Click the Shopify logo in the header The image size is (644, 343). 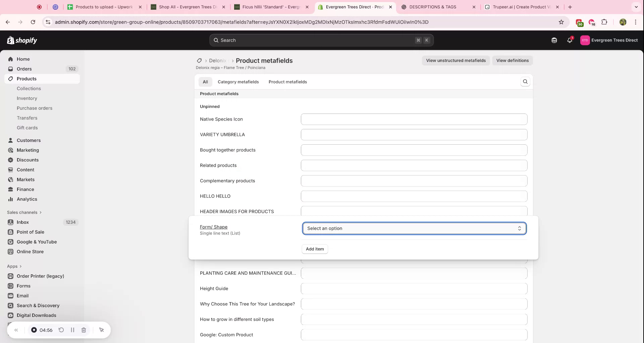pyautogui.click(x=22, y=40)
